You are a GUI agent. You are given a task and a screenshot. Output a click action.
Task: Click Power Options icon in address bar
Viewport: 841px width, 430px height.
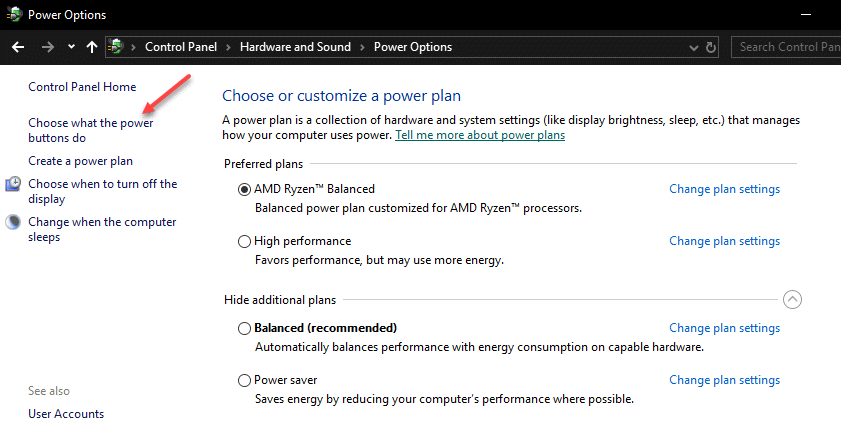117,47
